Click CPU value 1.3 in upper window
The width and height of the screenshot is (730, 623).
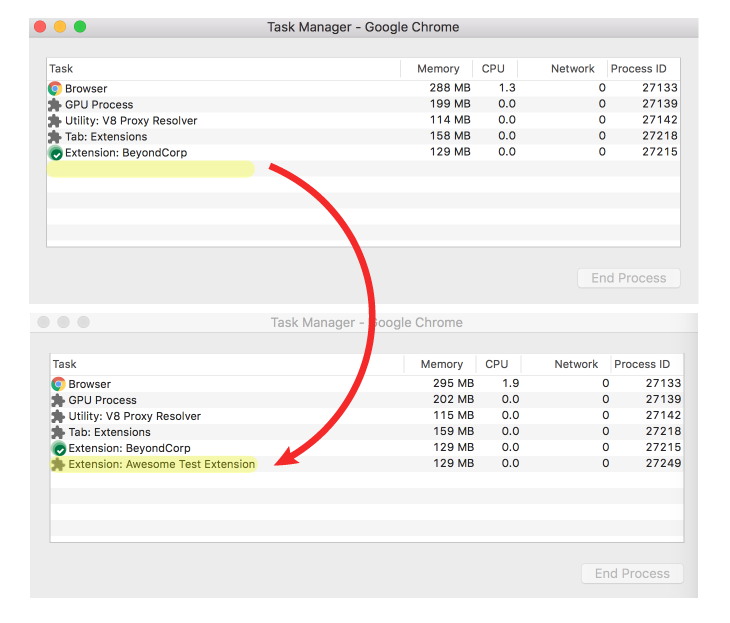coord(507,88)
